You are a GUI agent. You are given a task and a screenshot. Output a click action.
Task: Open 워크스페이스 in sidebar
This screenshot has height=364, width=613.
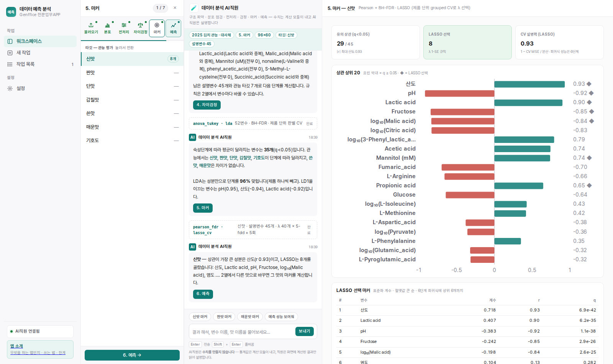click(x=40, y=41)
